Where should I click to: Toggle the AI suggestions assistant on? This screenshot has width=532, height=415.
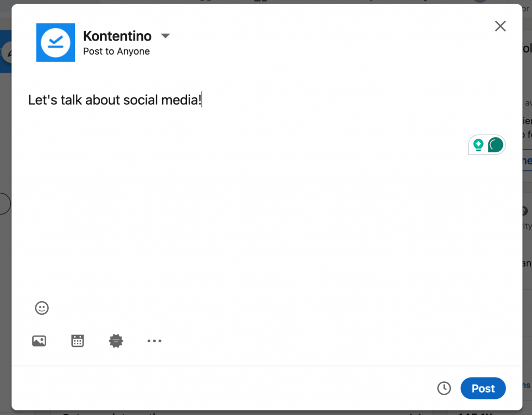point(478,145)
